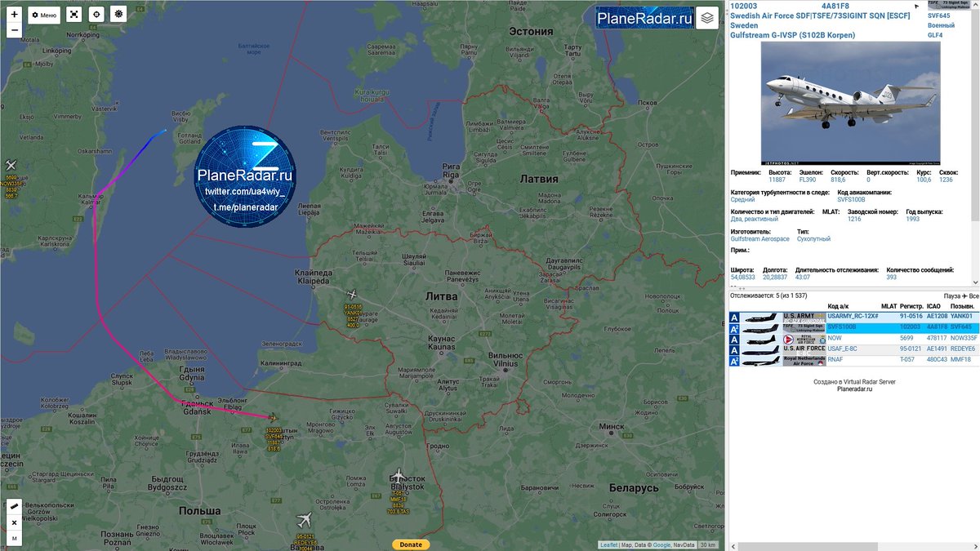
Task: Click the type code GLF4 in detail header
Action: coord(935,35)
